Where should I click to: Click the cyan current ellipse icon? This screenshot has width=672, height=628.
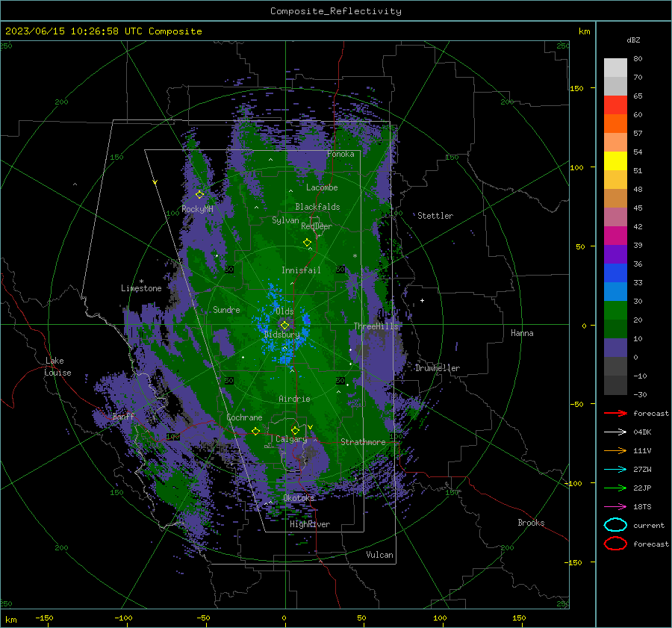(x=615, y=525)
